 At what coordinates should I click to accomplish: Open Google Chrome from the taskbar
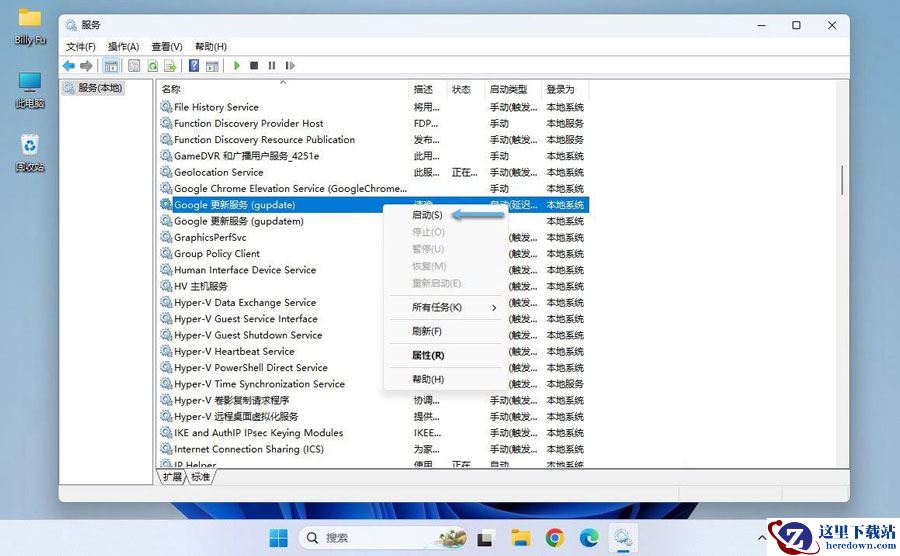tap(554, 538)
